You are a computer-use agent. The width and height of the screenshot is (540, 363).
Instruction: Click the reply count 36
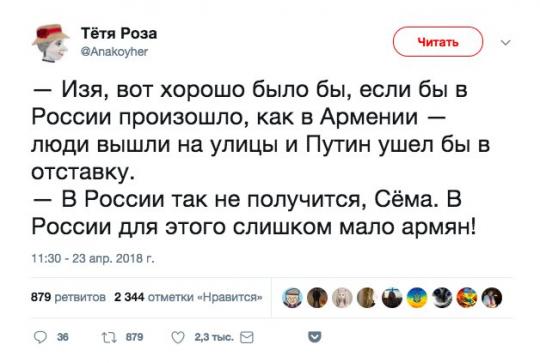63,337
